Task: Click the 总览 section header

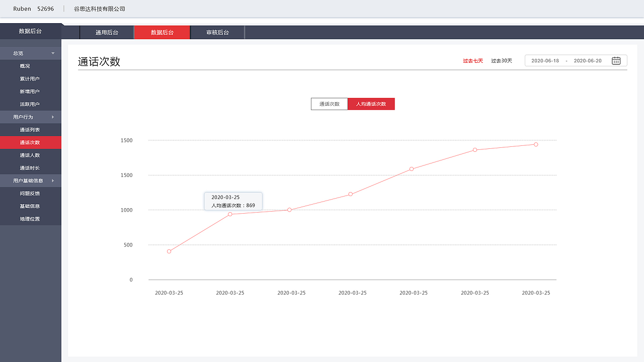Action: tap(30, 53)
